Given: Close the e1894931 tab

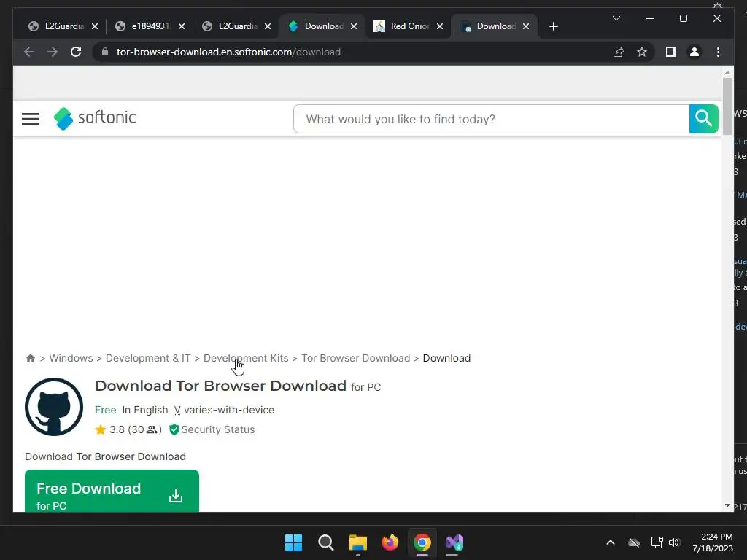Looking at the screenshot, I should [x=182, y=26].
